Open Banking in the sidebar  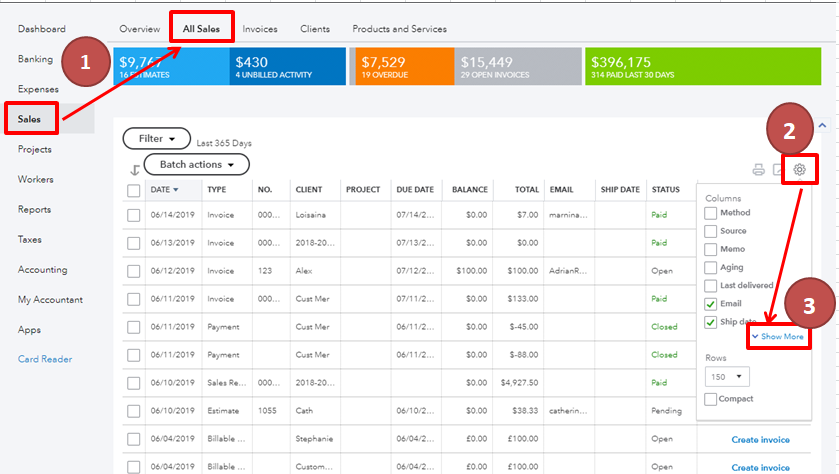click(x=35, y=59)
